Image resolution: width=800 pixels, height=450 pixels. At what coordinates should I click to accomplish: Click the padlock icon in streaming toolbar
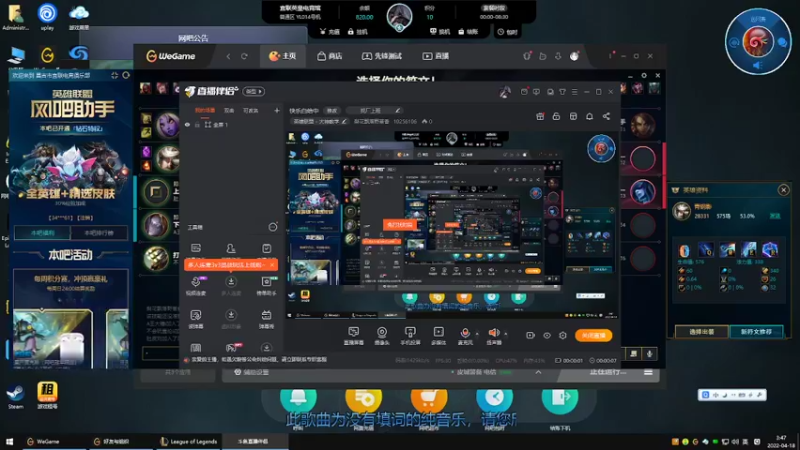pyautogui.click(x=556, y=116)
